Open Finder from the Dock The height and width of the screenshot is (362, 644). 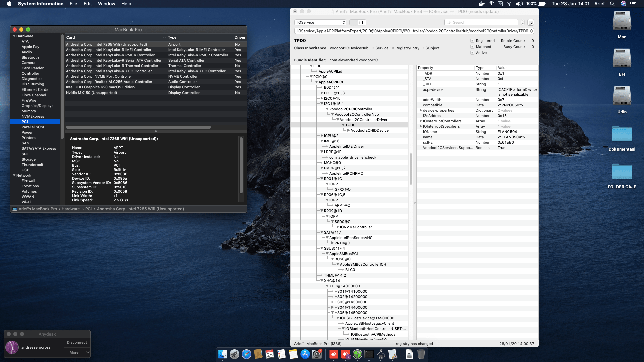pyautogui.click(x=223, y=354)
